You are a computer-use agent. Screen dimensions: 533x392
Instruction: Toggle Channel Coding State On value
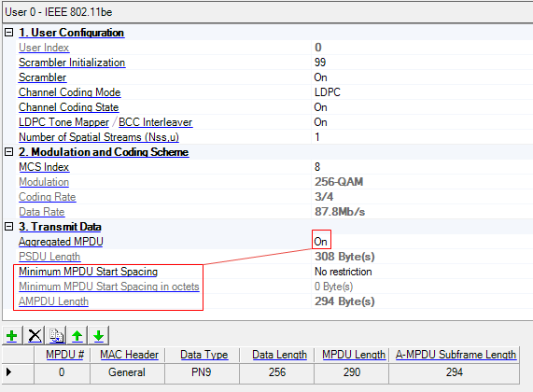pyautogui.click(x=320, y=107)
